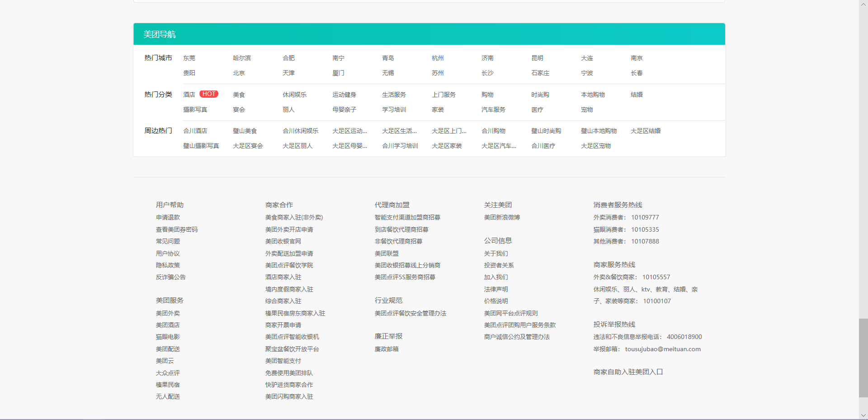Viewport: 868px width, 420px height.
Task: Click the 申请退款 help link
Action: coord(168,218)
